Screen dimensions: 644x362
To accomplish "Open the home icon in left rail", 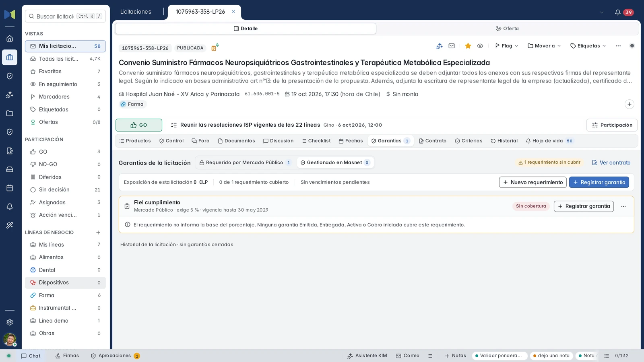I will point(10,39).
